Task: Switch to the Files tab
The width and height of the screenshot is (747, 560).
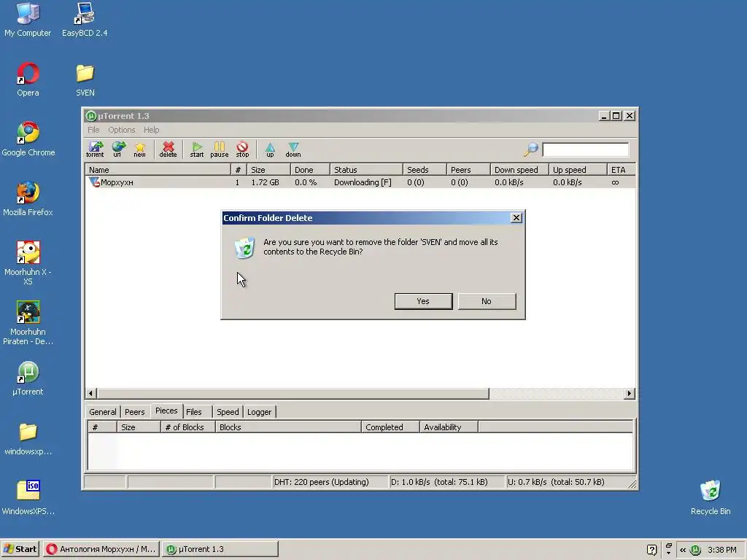Action: point(194,412)
